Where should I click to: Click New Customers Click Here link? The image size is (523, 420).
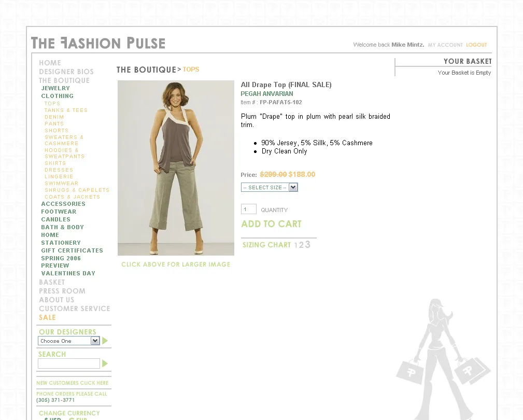[x=73, y=383]
